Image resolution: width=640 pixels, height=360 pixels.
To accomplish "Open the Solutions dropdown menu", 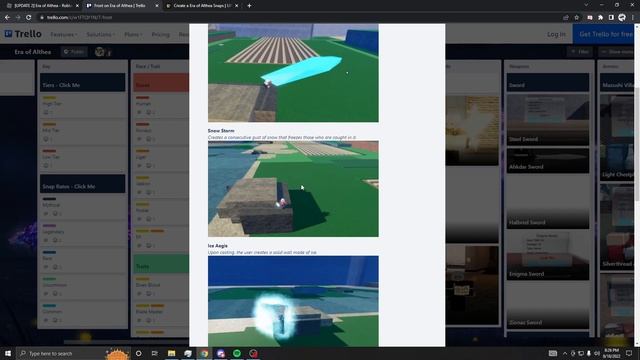I will (100, 34).
